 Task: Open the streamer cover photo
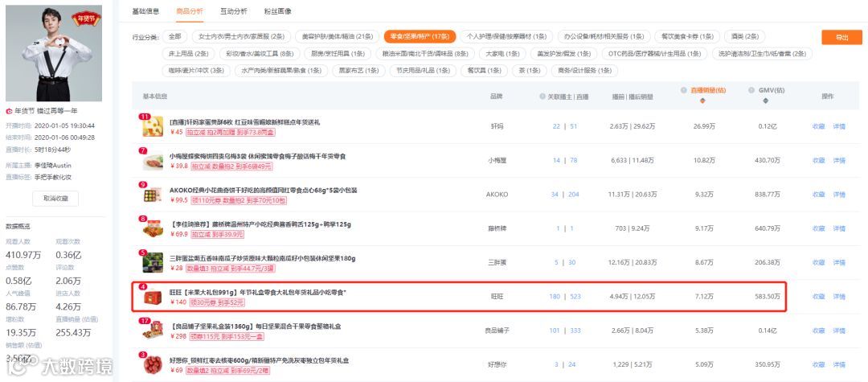click(x=54, y=53)
